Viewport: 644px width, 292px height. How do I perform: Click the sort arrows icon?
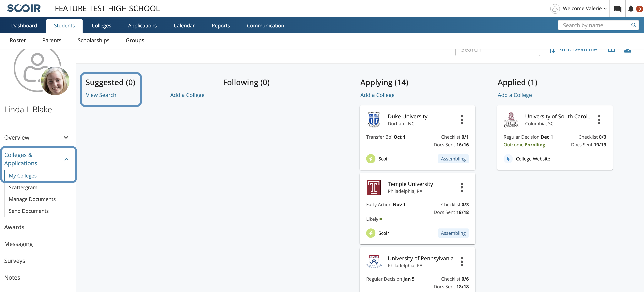[x=552, y=51]
